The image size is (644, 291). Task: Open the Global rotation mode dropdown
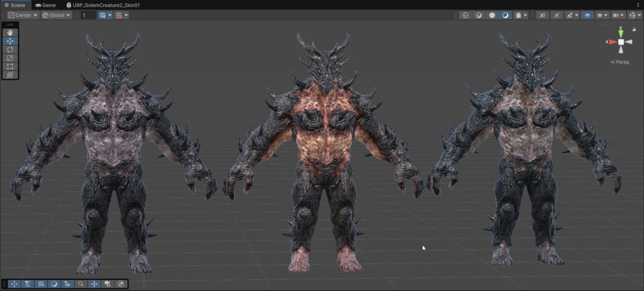[56, 16]
